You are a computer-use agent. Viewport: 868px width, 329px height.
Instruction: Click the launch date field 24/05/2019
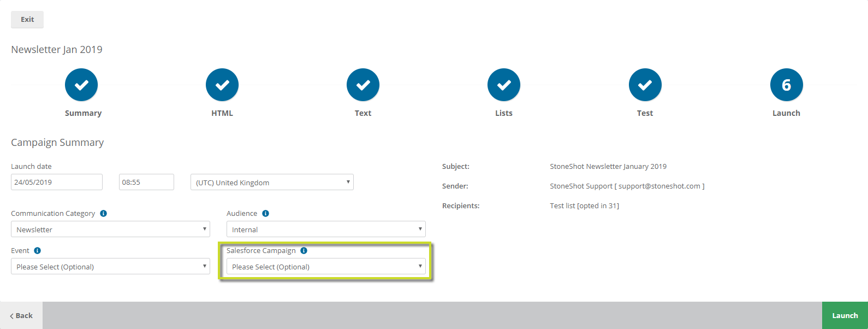pyautogui.click(x=57, y=182)
